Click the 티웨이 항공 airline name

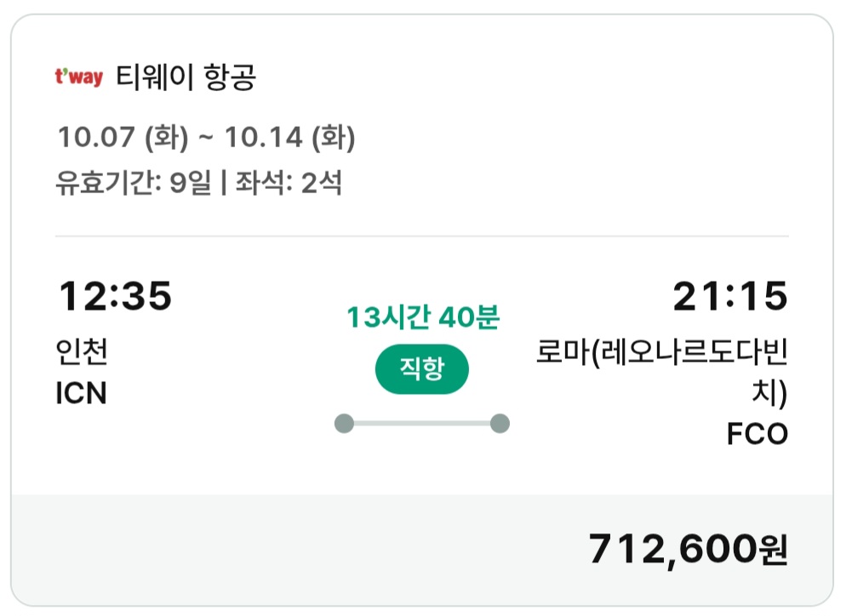pos(186,78)
